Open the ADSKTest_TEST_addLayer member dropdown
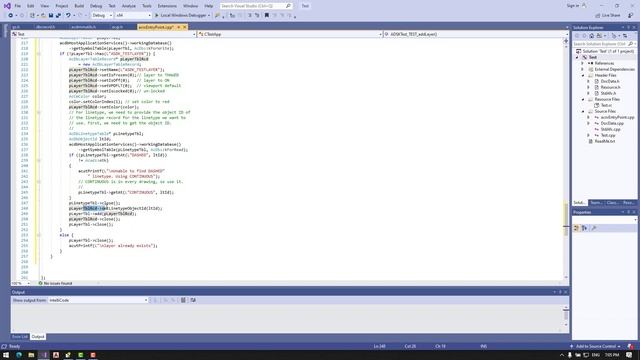This screenshot has width=640, height=360. coord(475,34)
